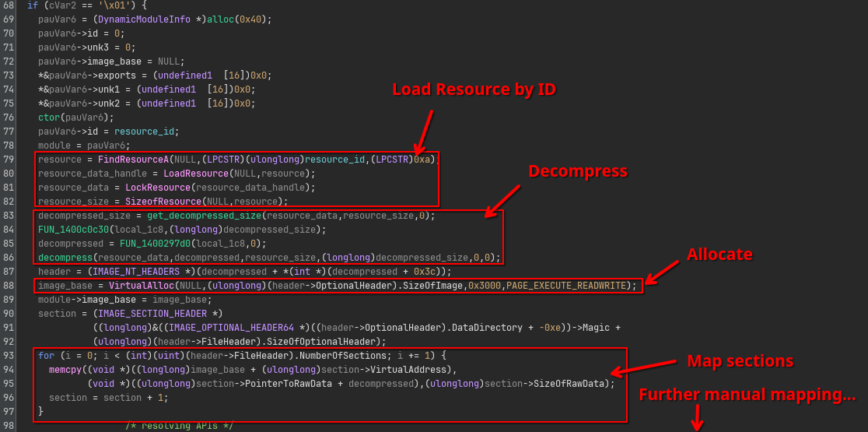The image size is (868, 432).
Task: Click the 'resolving APIs' comment
Action: pyautogui.click(x=179, y=426)
